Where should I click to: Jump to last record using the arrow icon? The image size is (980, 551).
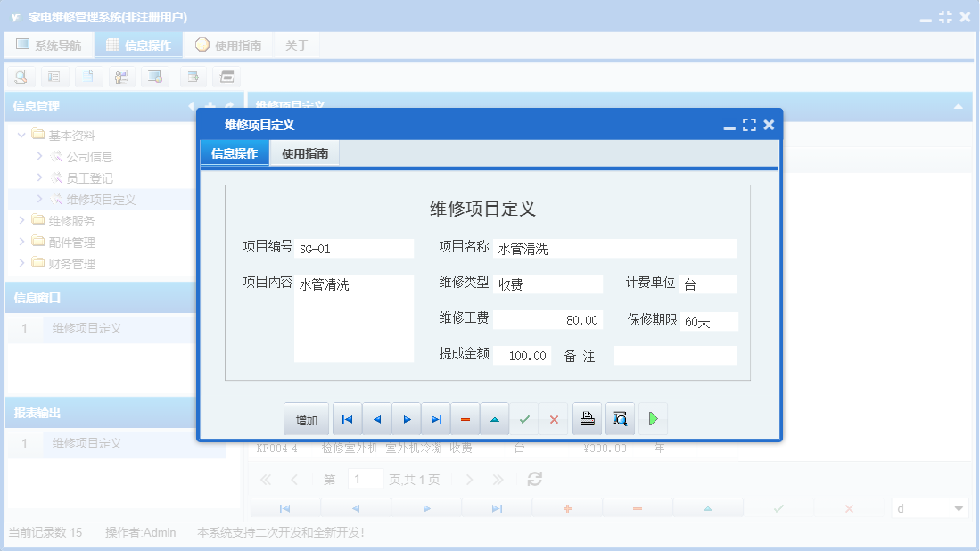[434, 418]
